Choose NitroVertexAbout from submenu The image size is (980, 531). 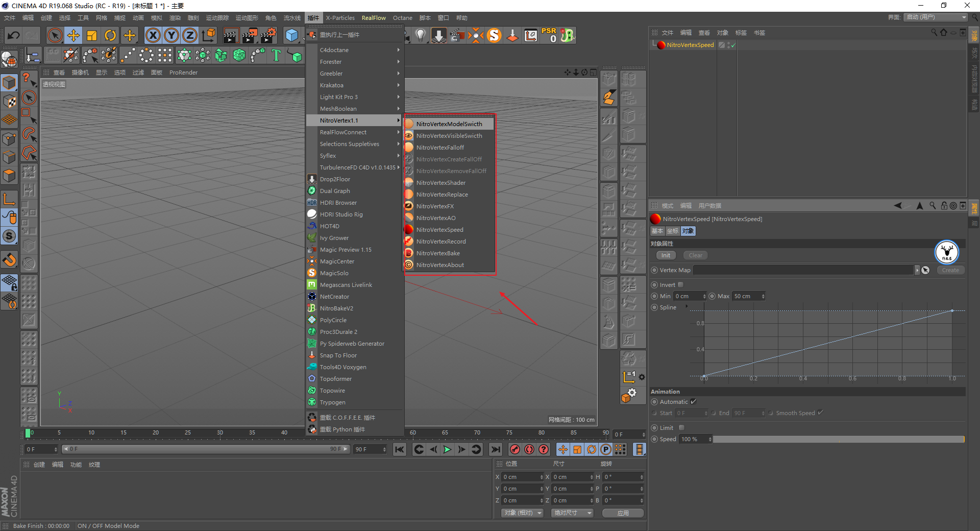(x=449, y=265)
